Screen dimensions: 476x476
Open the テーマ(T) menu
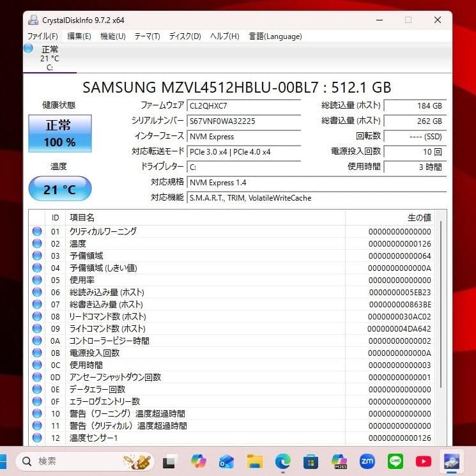147,36
